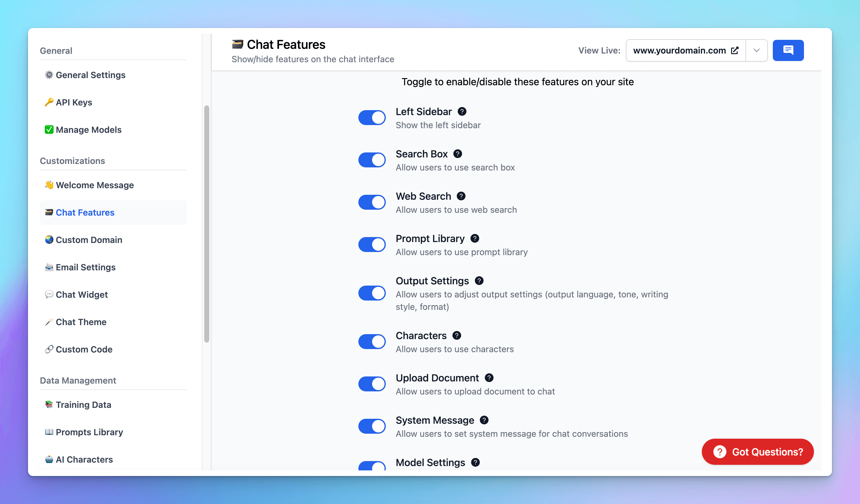Image resolution: width=860 pixels, height=504 pixels.
Task: Open General Settings via gear icon
Action: point(49,75)
